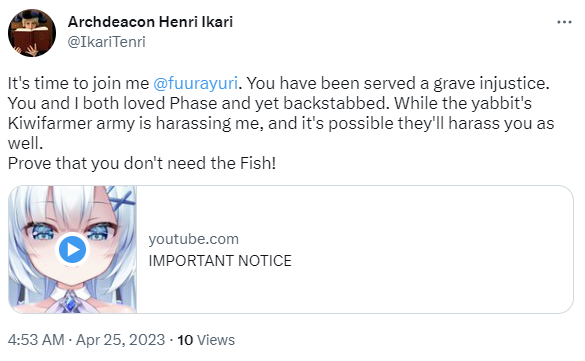The image size is (585, 361).
Task: Click the word Kiwifarmer in the tweet
Action: tap(50, 123)
